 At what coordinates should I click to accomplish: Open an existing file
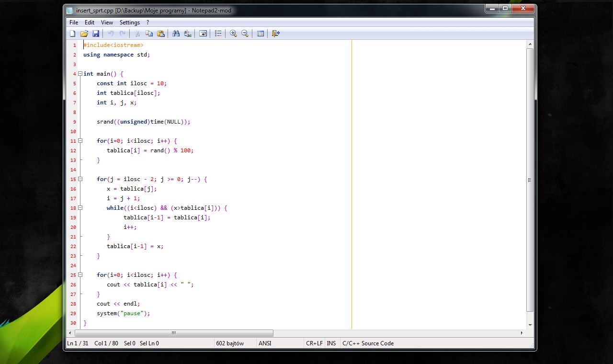click(84, 33)
